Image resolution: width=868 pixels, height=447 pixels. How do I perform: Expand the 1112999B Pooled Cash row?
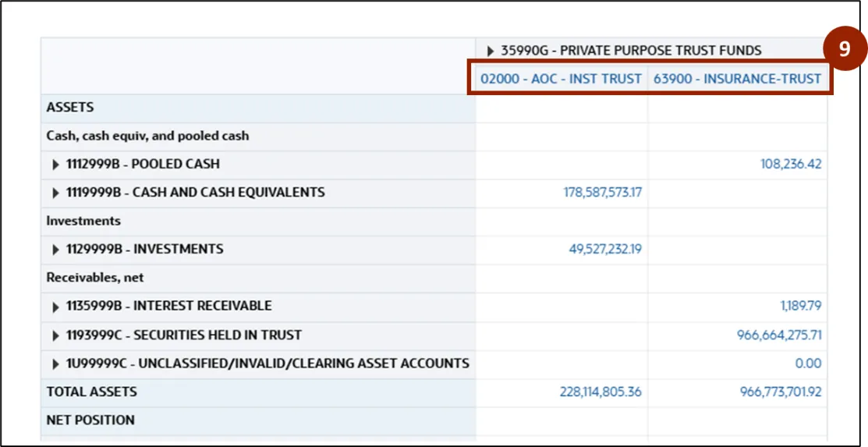pos(55,165)
